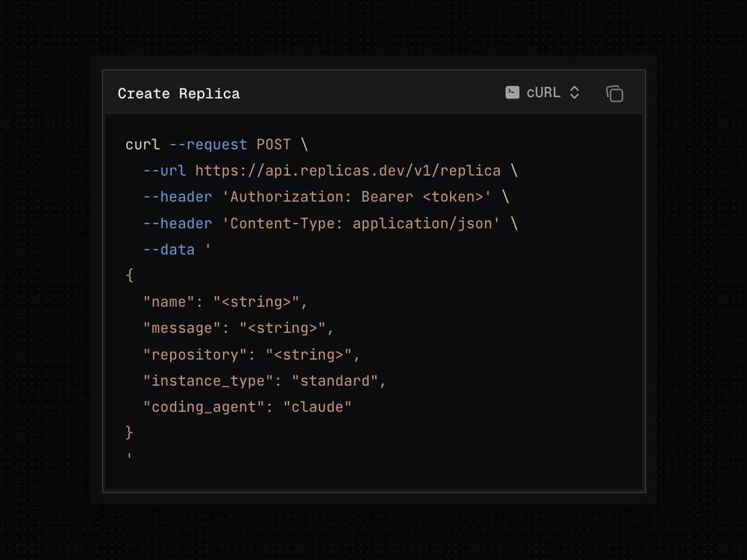Click the Create Replica title

[x=179, y=93]
